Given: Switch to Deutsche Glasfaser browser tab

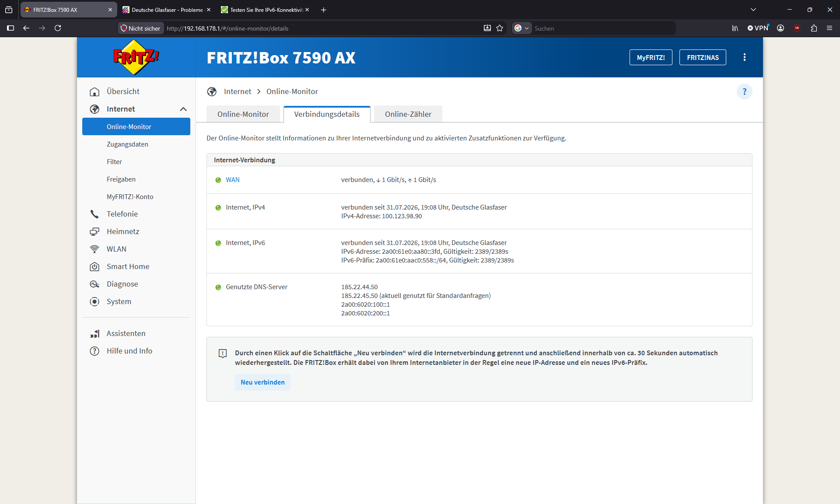Looking at the screenshot, I should [166, 10].
